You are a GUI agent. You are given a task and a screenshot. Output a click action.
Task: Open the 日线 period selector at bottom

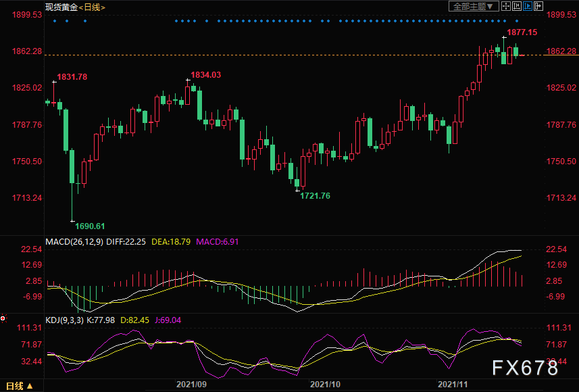[x=20, y=386]
